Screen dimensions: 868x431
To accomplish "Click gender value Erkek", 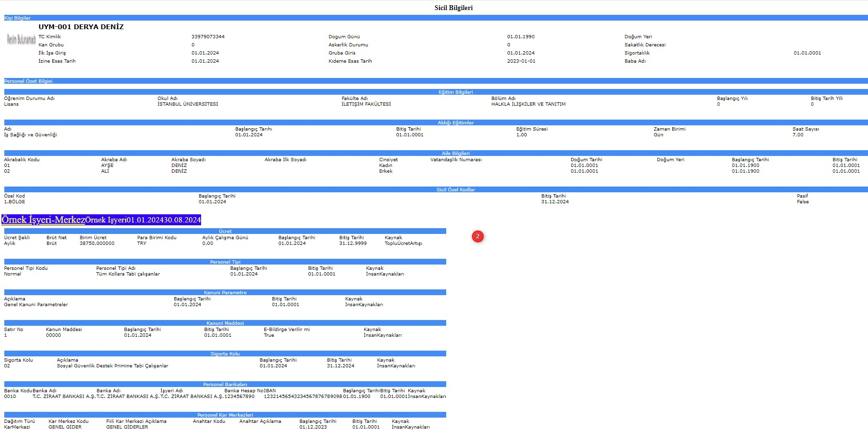I will click(x=385, y=171).
